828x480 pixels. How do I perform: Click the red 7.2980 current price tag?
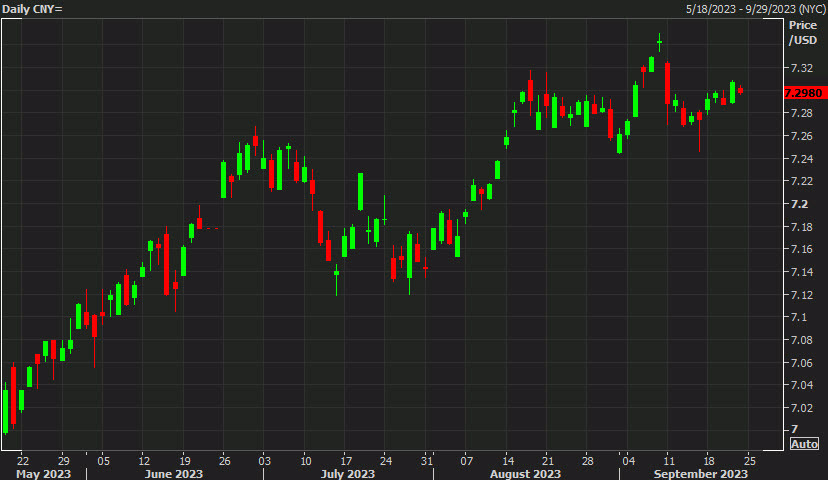point(805,93)
